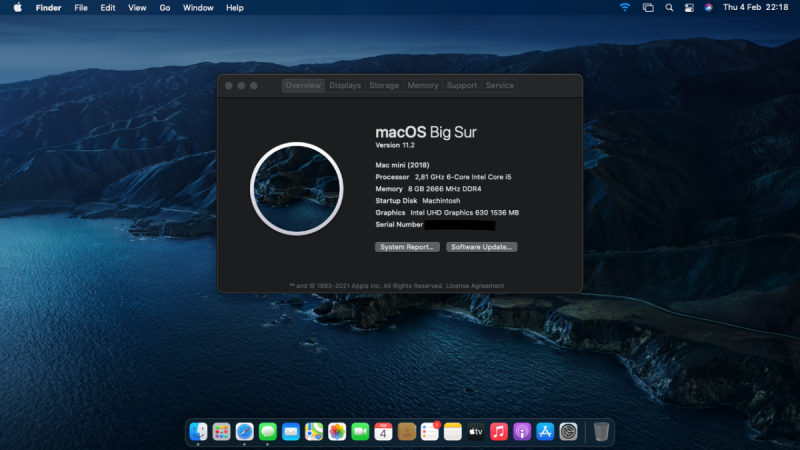Open the Wi-Fi status menu
Viewport: 800px width, 450px height.
point(625,7)
